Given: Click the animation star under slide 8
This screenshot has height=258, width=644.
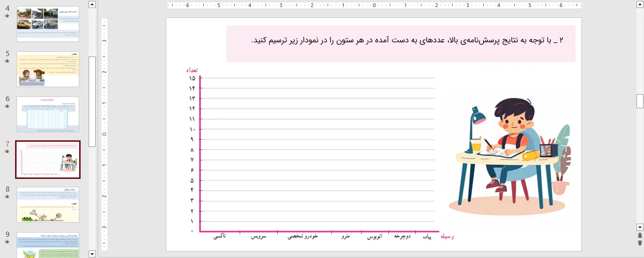Looking at the screenshot, I should click(x=7, y=197).
